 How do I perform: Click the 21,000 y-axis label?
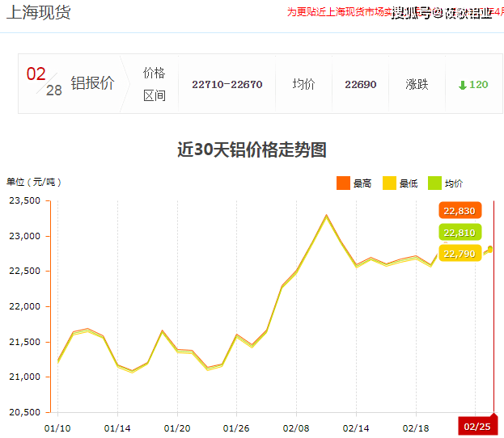(25, 377)
